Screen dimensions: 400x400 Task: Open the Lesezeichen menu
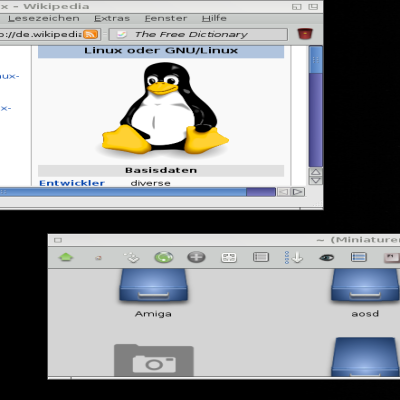point(44,18)
